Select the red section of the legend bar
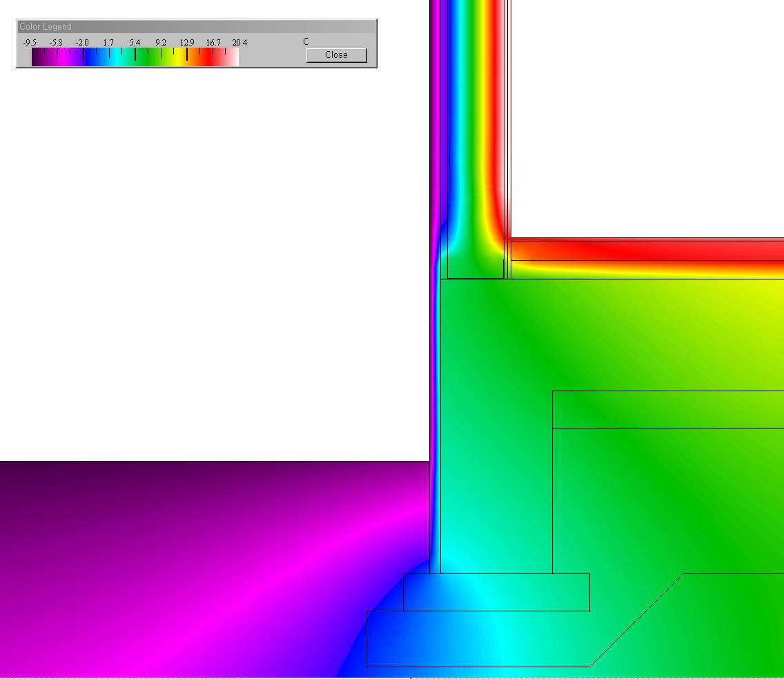 (206, 59)
